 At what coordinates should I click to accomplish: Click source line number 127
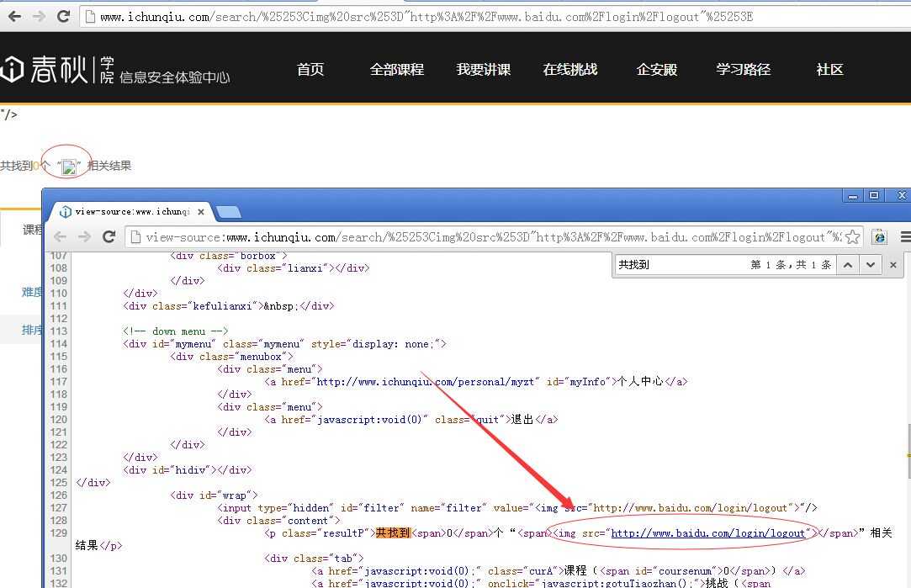(x=59, y=508)
